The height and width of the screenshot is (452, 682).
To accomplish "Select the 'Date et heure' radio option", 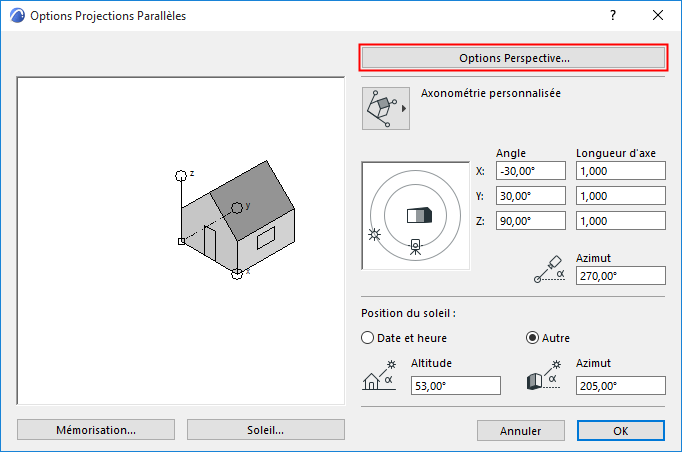I will click(x=367, y=338).
